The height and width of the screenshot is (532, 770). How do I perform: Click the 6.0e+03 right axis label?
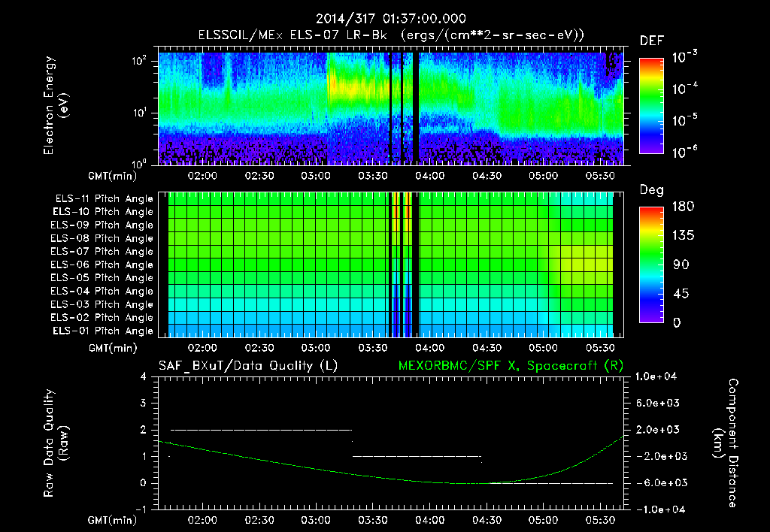[658, 404]
